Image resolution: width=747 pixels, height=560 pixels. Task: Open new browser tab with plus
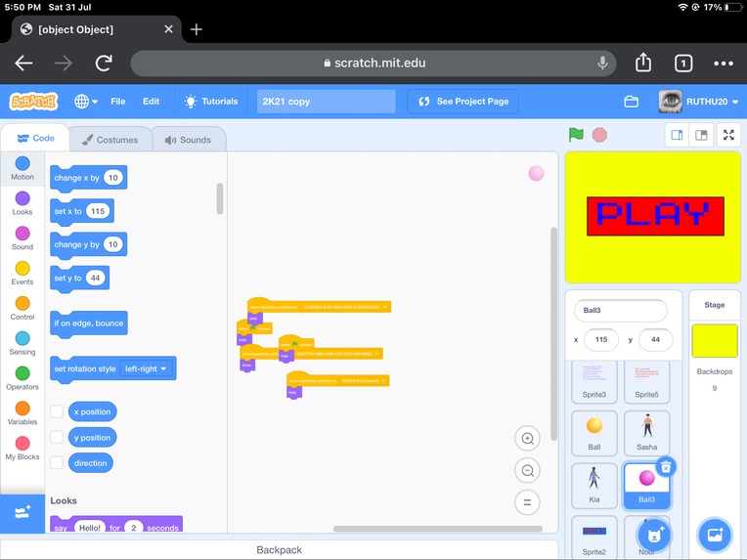(x=197, y=29)
